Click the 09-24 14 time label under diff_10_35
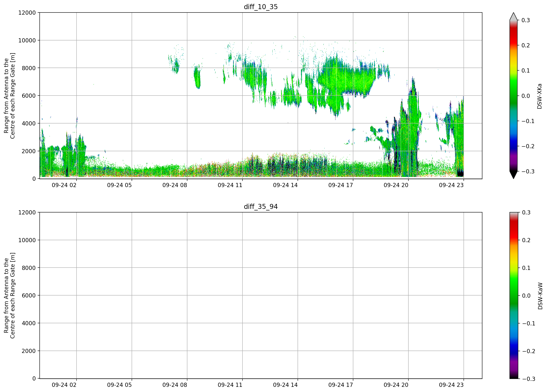The image size is (547, 392). [x=285, y=185]
